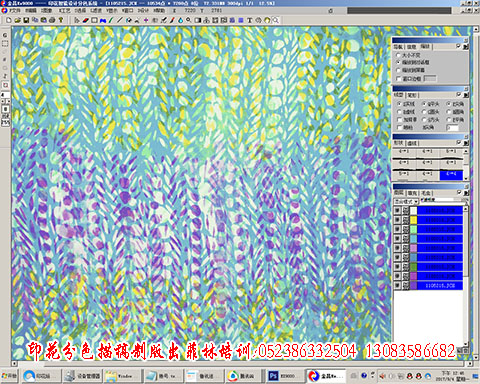This screenshot has height=384, width=480.
Task: Select the red pen tool
Action: pyautogui.click(x=172, y=20)
